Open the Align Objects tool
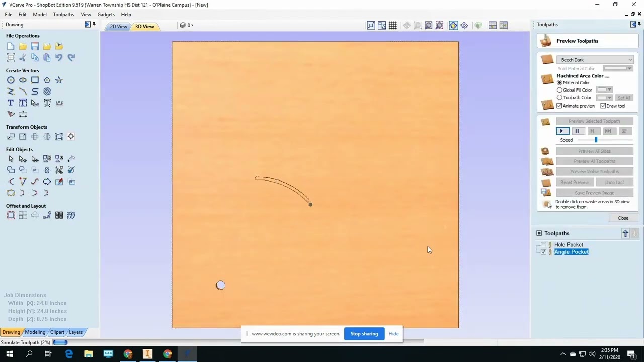644x362 pixels. [x=71, y=137]
